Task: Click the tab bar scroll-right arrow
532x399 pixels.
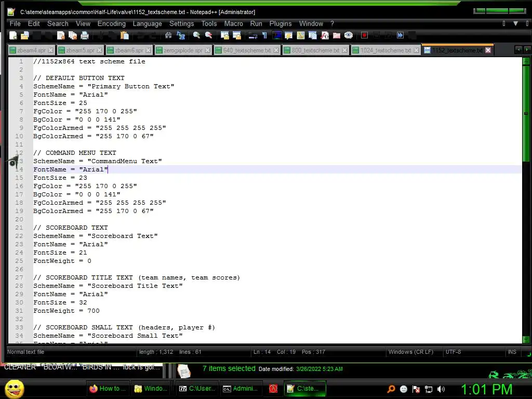Action: tap(527, 50)
